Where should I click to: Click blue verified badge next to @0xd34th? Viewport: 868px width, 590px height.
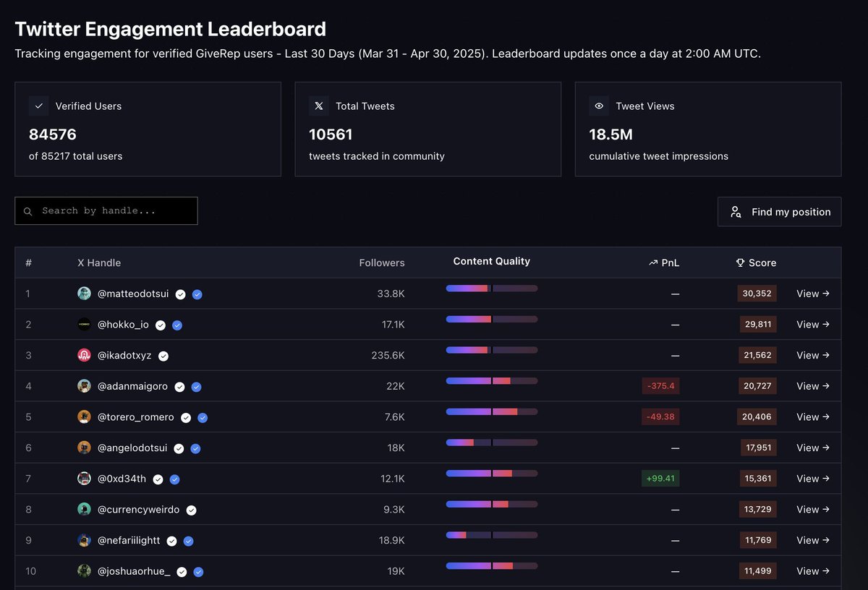point(174,479)
